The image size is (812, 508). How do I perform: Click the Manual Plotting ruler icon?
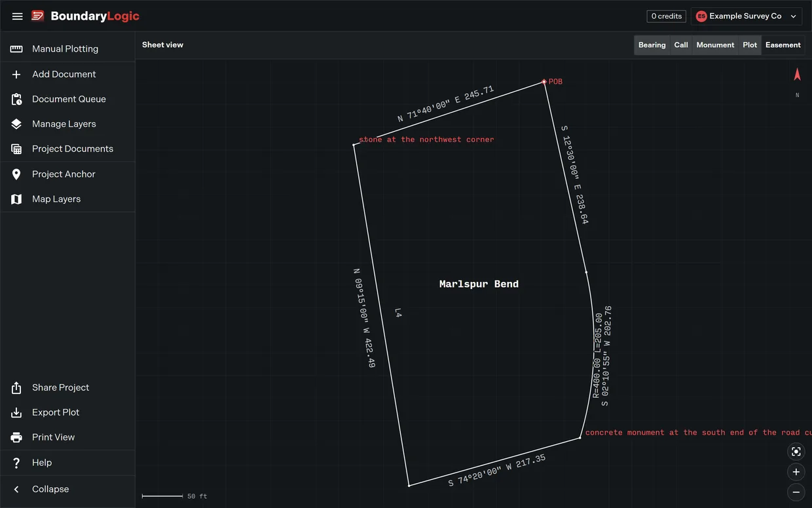point(16,49)
